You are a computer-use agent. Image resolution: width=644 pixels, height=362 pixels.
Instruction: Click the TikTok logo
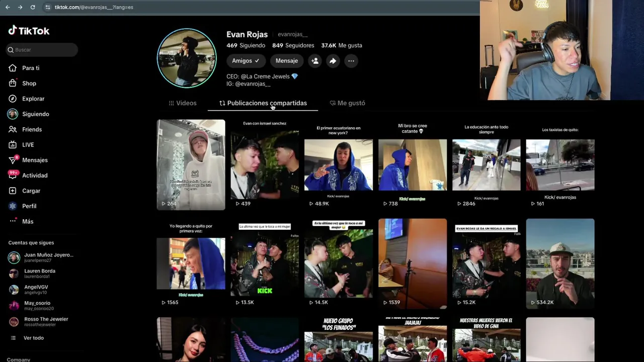tap(29, 31)
